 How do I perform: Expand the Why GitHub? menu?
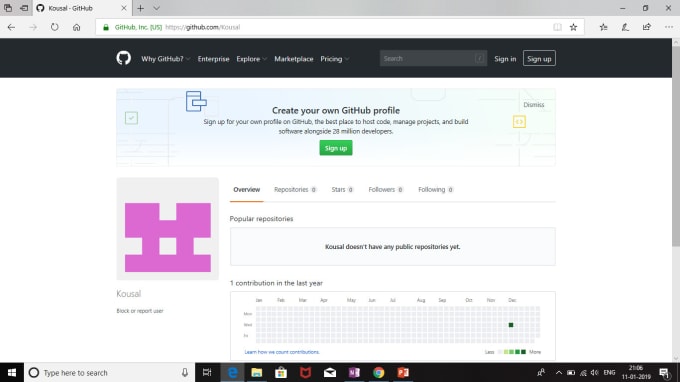(x=165, y=59)
